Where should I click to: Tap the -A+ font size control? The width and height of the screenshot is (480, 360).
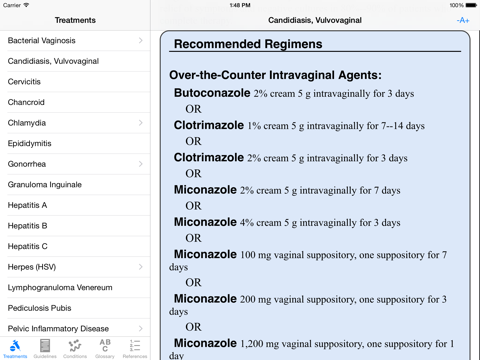(463, 20)
